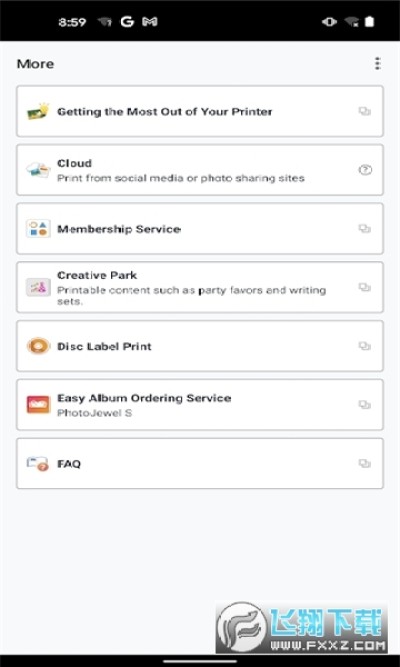Tap the FAQ folder icon
The height and width of the screenshot is (667, 400).
[38, 464]
